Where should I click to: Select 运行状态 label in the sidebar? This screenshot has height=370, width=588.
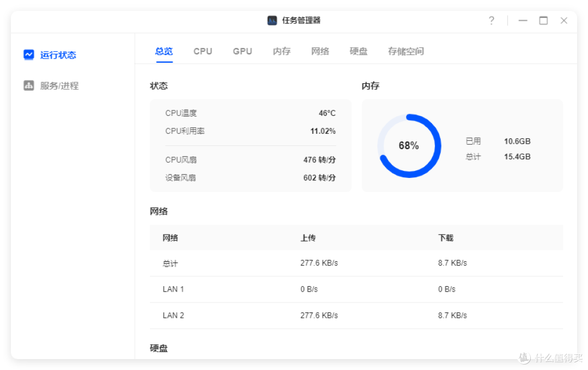click(x=58, y=55)
